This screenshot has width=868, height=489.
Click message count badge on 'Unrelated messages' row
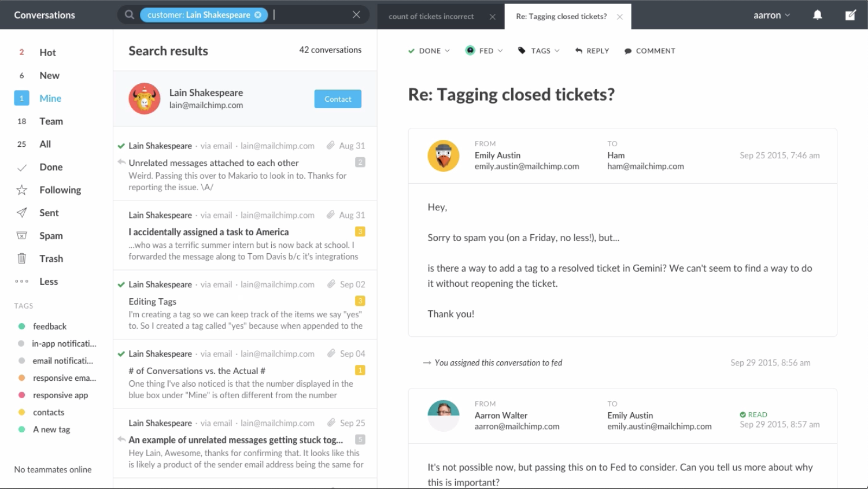click(x=360, y=162)
